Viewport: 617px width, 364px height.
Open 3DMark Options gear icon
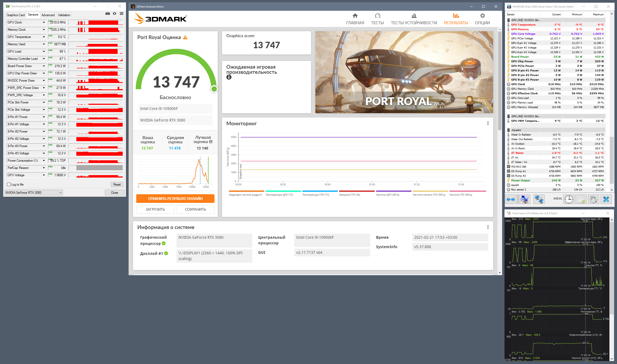[x=482, y=16]
